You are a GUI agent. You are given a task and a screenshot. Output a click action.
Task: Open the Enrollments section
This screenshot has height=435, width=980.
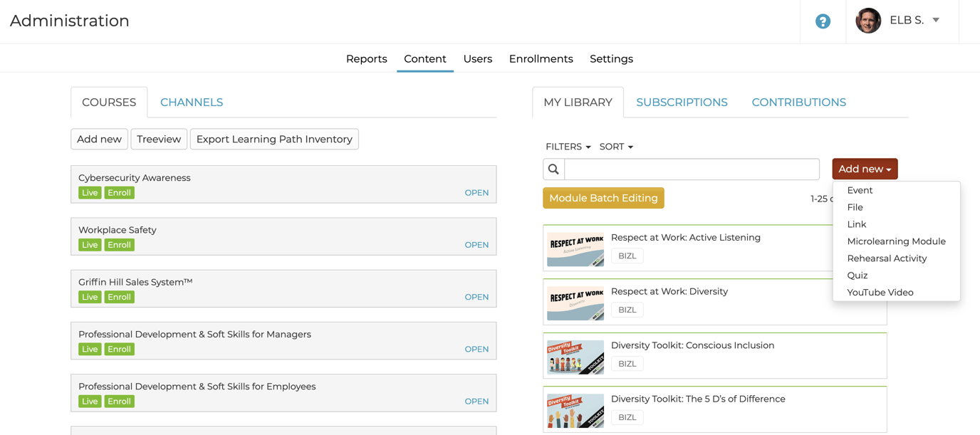pyautogui.click(x=541, y=58)
